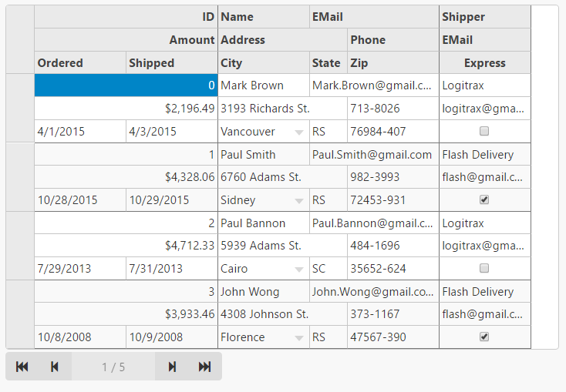Screen dimensions: 566x392
Task: Open the Vancouver city dropdown
Action: tap(298, 132)
